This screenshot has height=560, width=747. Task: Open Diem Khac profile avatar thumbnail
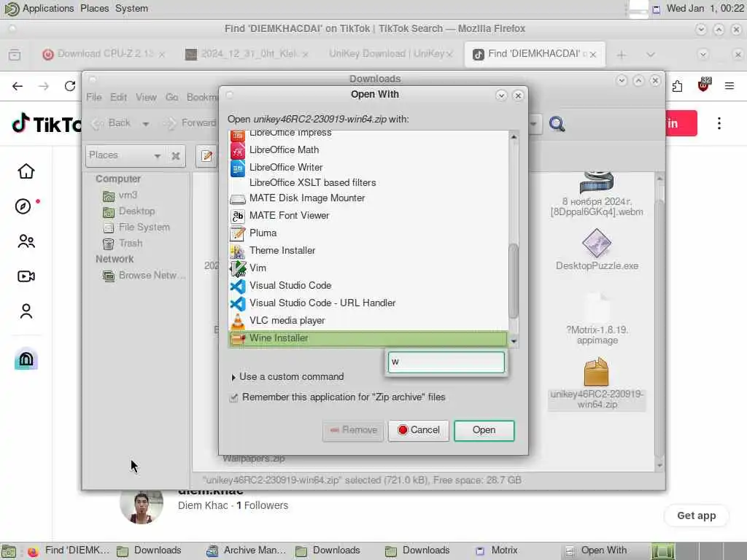142,507
